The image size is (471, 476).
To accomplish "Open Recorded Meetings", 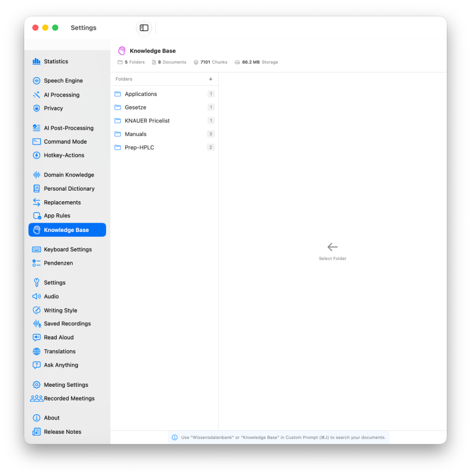I will pyautogui.click(x=67, y=398).
